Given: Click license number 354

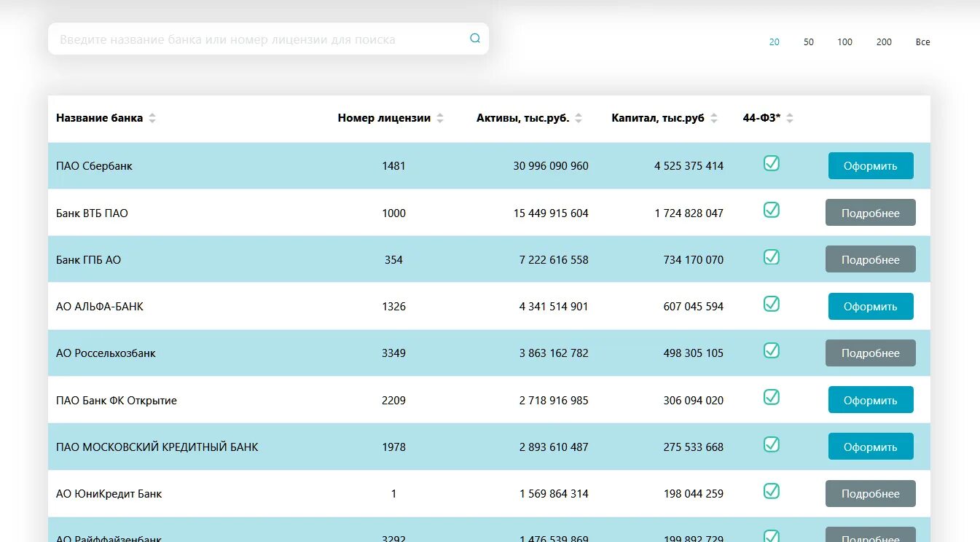Looking at the screenshot, I should [x=393, y=260].
